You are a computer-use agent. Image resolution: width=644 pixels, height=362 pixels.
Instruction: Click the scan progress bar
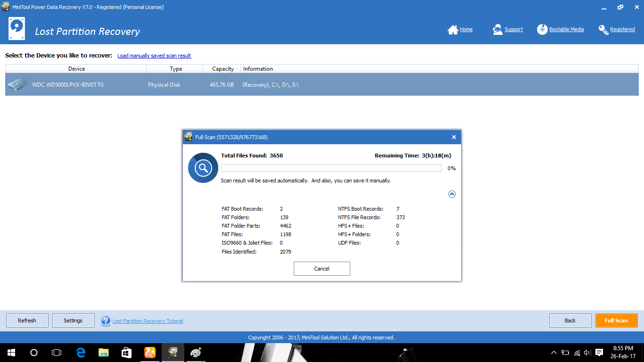(x=331, y=168)
